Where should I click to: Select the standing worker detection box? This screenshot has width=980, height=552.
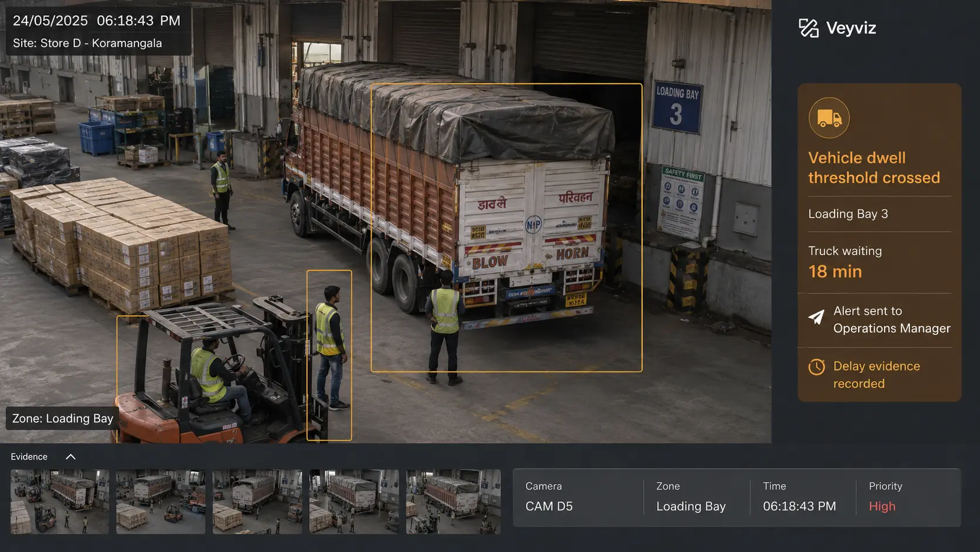pyautogui.click(x=329, y=355)
